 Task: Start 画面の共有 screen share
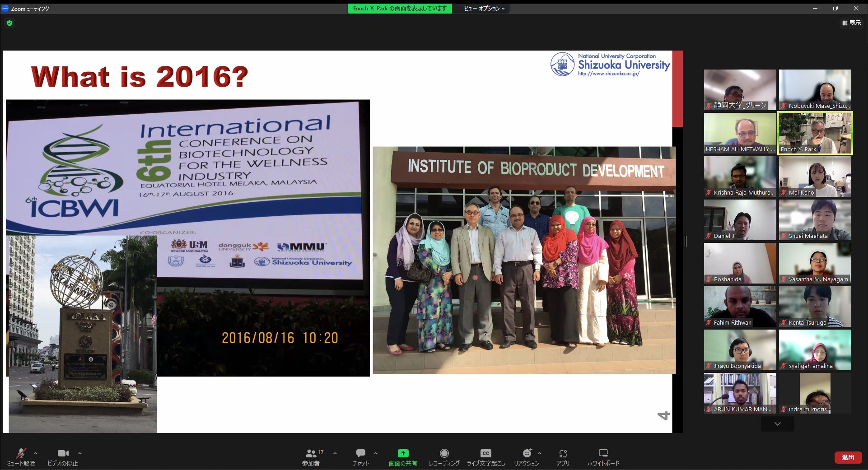pos(403,456)
